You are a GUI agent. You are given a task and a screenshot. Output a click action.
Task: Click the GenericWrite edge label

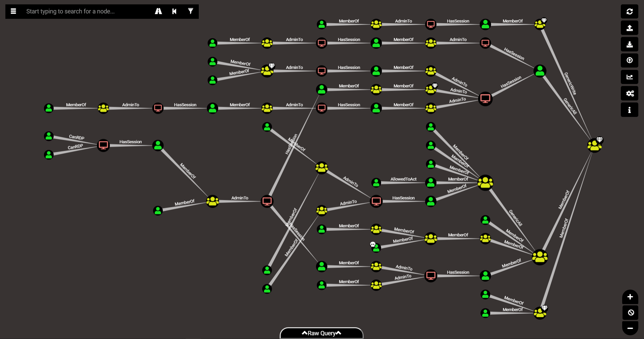tap(570, 83)
